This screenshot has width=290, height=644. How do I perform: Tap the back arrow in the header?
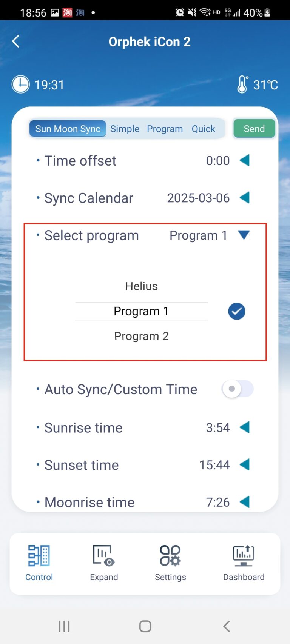tap(16, 41)
